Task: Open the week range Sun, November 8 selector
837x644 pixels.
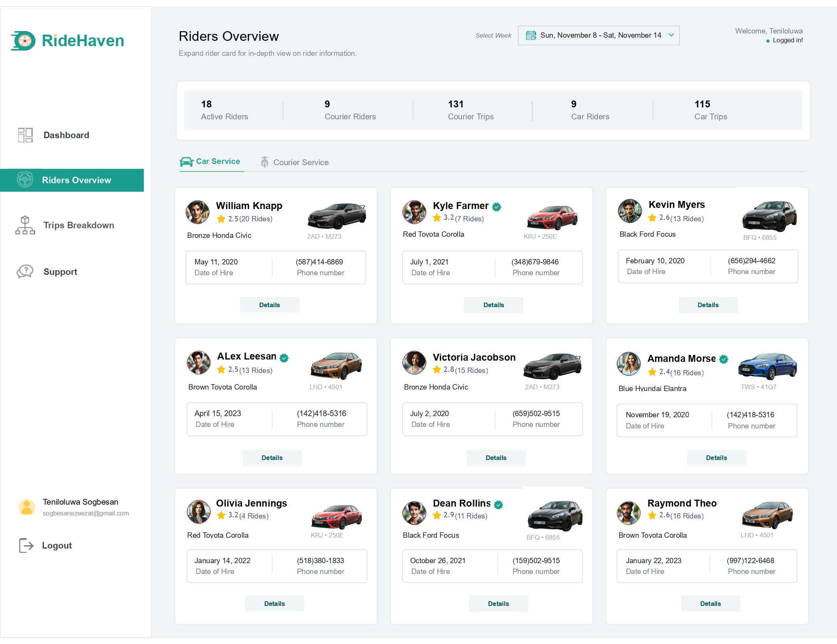Action: (600, 35)
